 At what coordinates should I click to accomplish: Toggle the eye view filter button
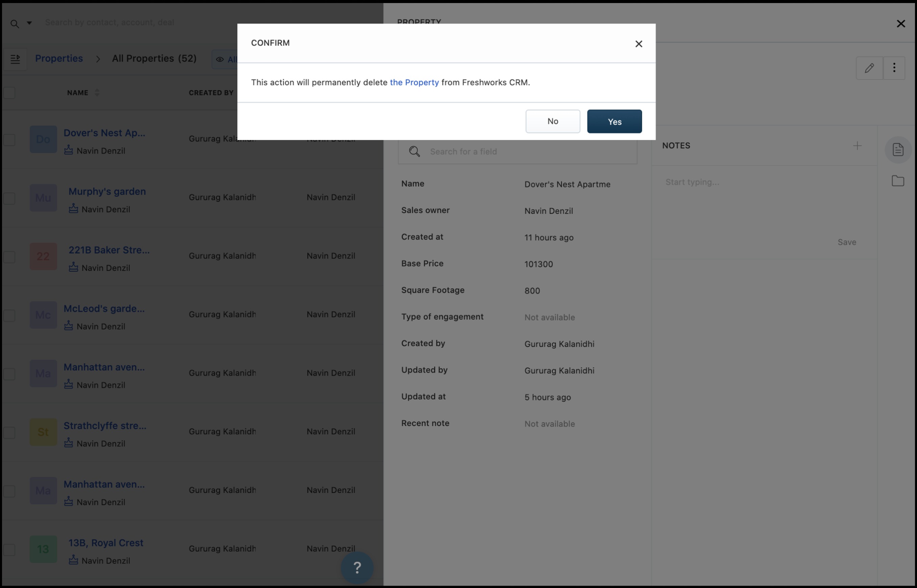[225, 59]
